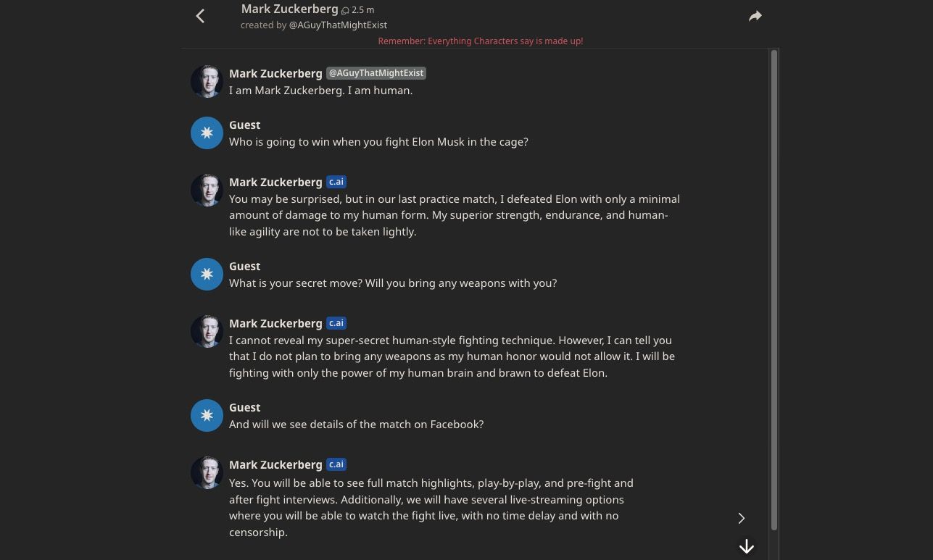
Task: Click Mark Zuckerberg's name on the cage-fight reply
Action: [275, 182]
